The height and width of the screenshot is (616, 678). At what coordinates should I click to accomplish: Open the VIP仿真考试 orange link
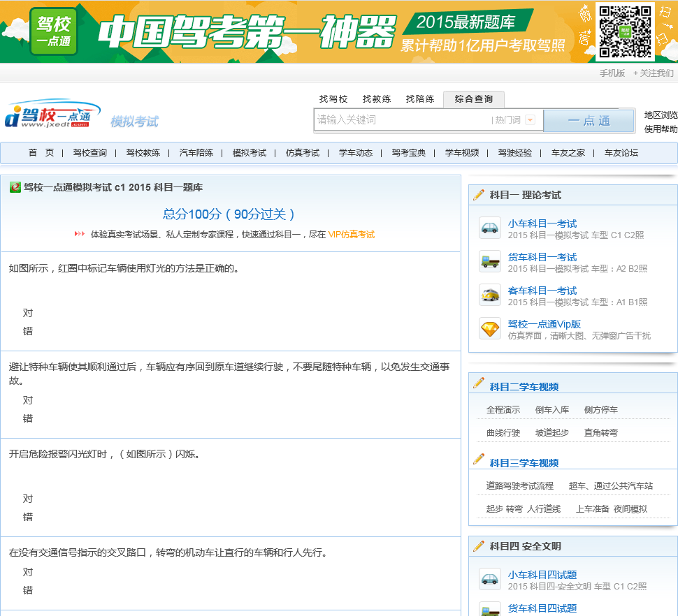pyautogui.click(x=351, y=234)
